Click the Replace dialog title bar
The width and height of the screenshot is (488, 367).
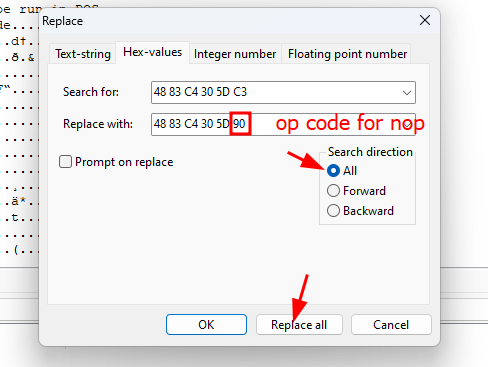pyautogui.click(x=227, y=21)
